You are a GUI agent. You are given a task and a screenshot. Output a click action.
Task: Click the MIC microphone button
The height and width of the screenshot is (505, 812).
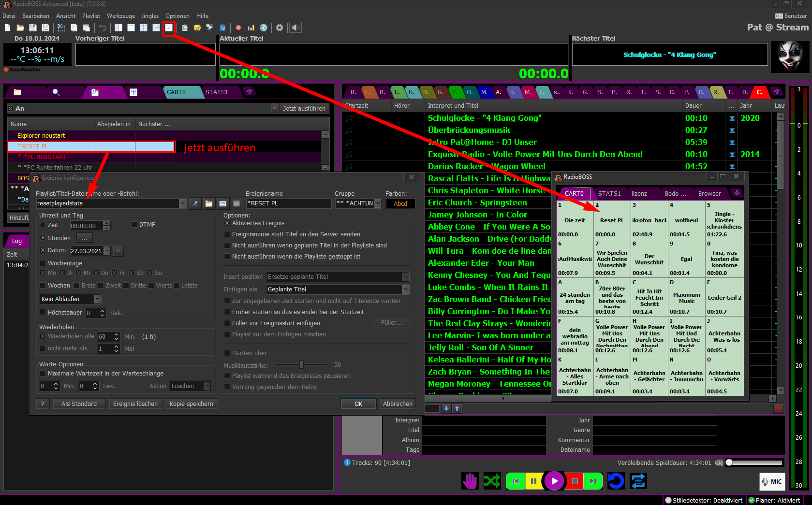pyautogui.click(x=772, y=481)
